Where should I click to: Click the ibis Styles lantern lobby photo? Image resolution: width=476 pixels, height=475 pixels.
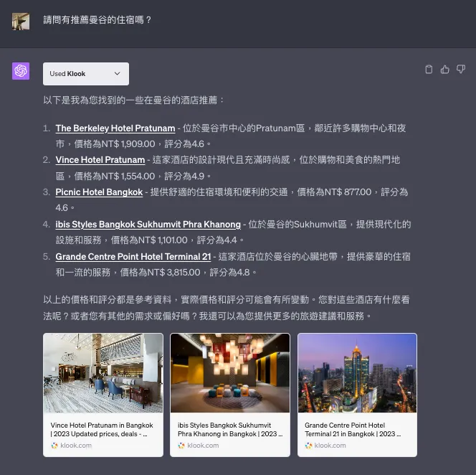click(230, 373)
